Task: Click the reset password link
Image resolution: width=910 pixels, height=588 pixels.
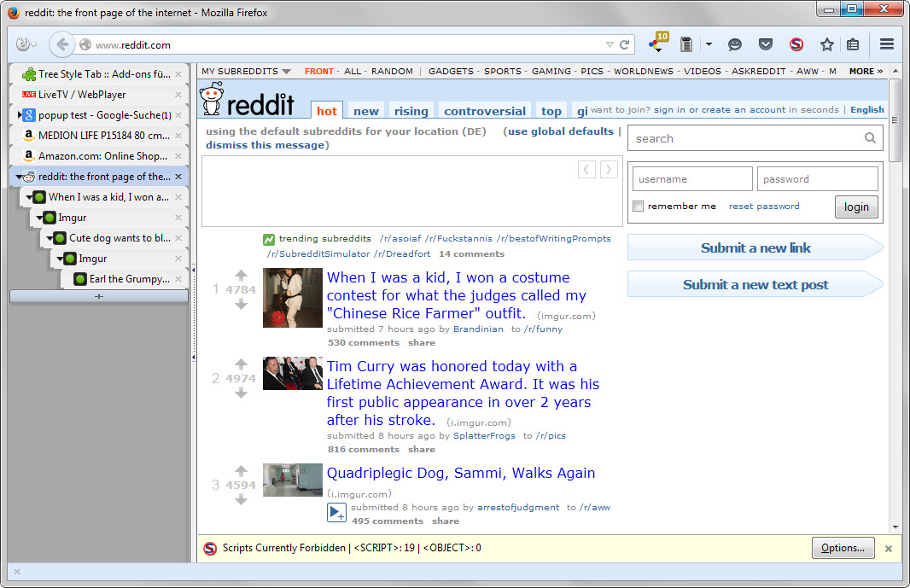Action: click(764, 206)
